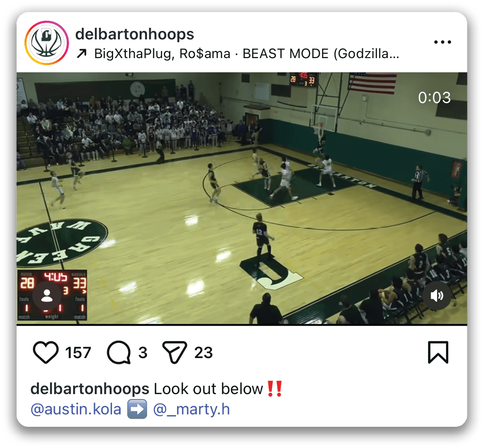Open the delbartonhoops profile picture story

point(46,42)
